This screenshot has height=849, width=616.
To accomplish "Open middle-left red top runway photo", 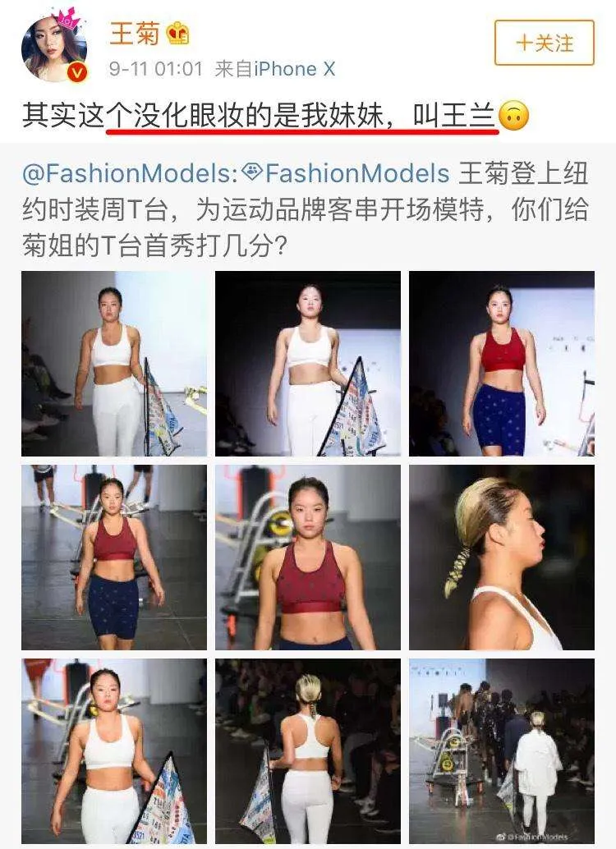I will tap(114, 558).
